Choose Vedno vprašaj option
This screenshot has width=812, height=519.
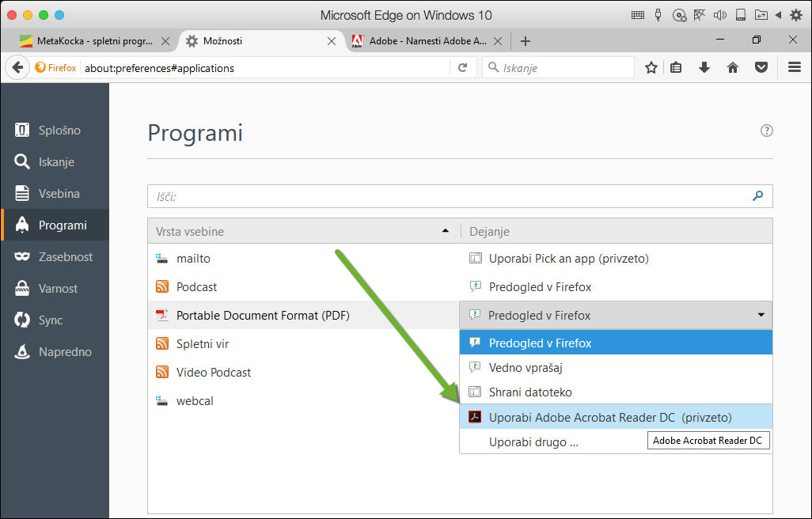[x=616, y=367]
